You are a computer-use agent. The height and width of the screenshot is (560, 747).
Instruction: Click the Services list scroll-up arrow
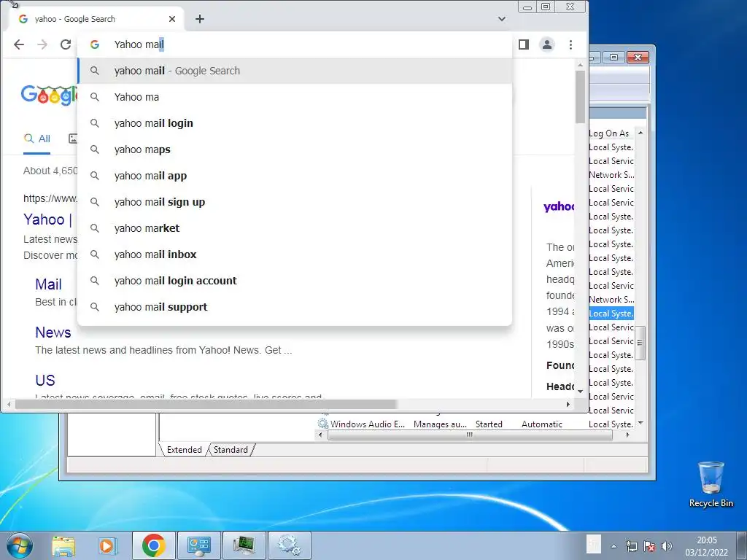pos(640,133)
